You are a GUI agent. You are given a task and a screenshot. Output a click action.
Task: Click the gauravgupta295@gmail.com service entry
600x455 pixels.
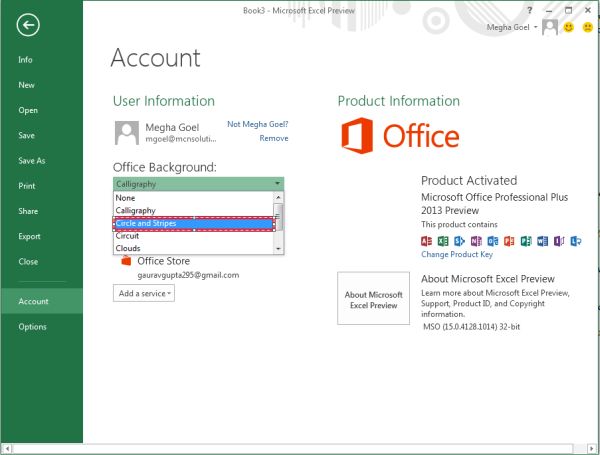(x=188, y=275)
